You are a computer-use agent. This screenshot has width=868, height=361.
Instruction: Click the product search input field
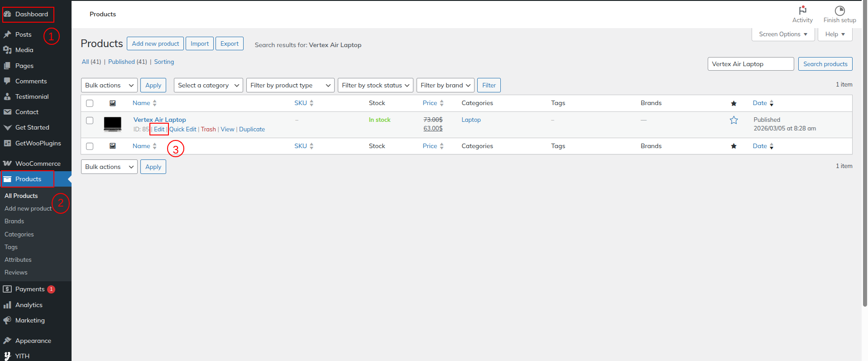click(750, 64)
